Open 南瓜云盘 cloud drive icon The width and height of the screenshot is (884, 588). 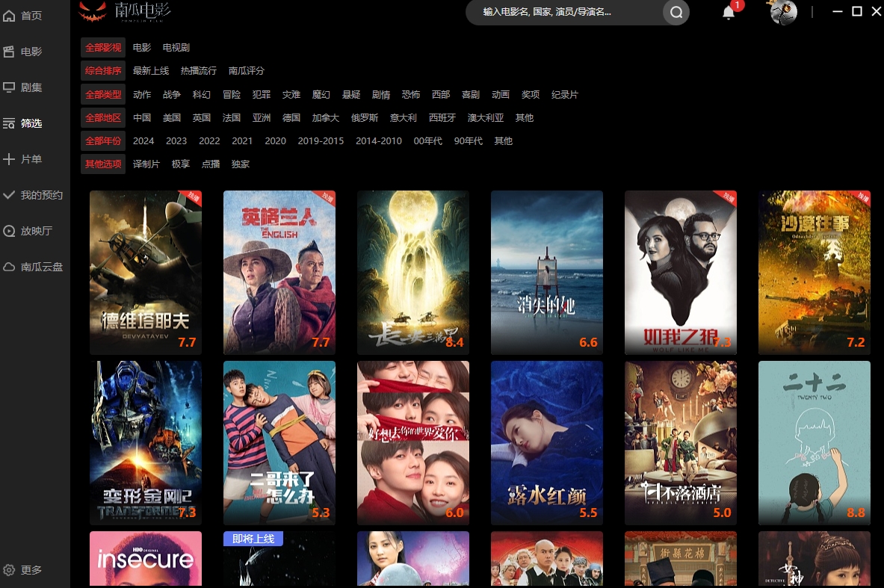(9, 267)
